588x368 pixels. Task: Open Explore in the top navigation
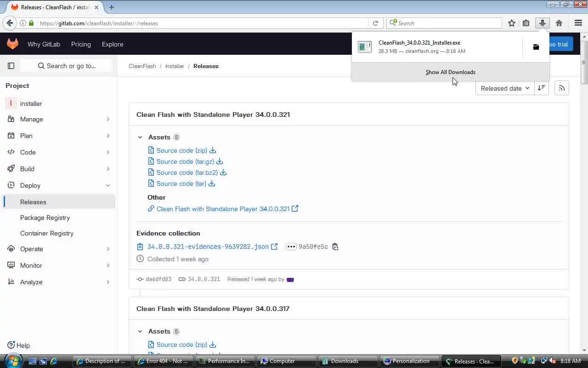pyautogui.click(x=113, y=44)
